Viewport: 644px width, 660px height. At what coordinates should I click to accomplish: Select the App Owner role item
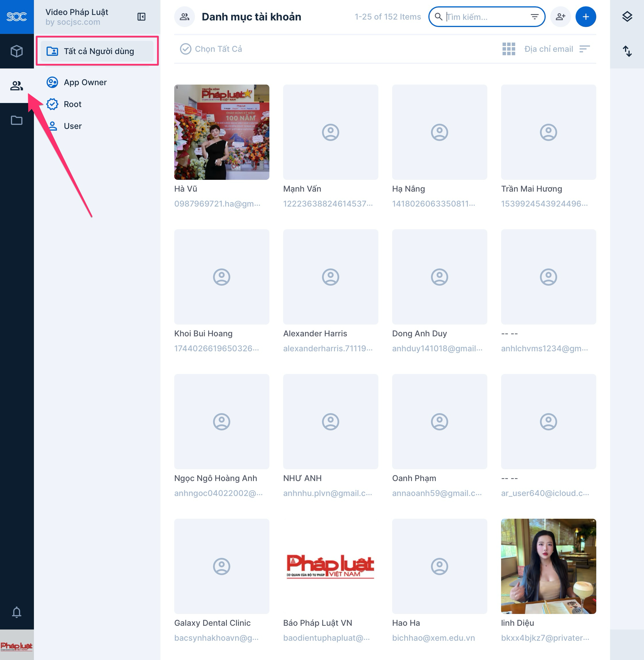(85, 82)
